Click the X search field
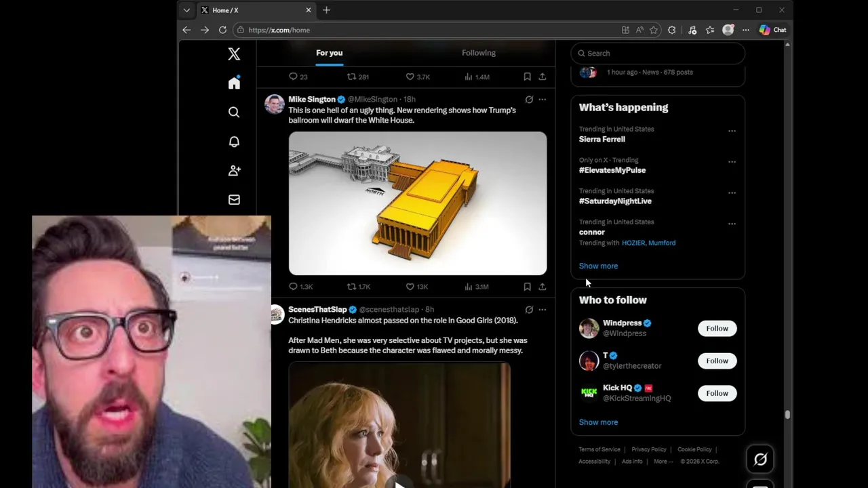Screen dimensions: 868x488 tap(658, 54)
